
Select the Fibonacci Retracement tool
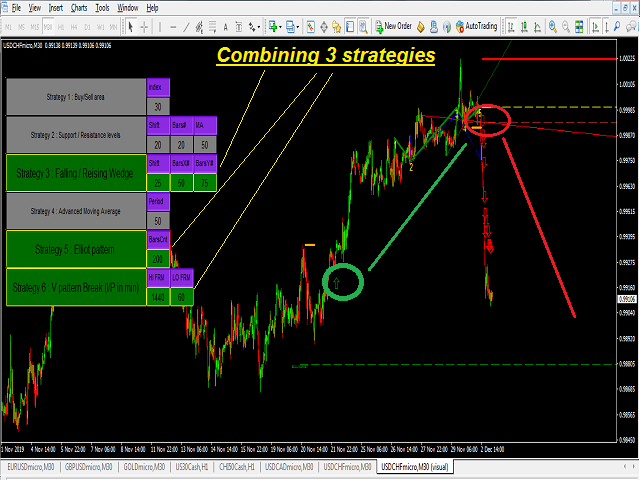[212, 27]
